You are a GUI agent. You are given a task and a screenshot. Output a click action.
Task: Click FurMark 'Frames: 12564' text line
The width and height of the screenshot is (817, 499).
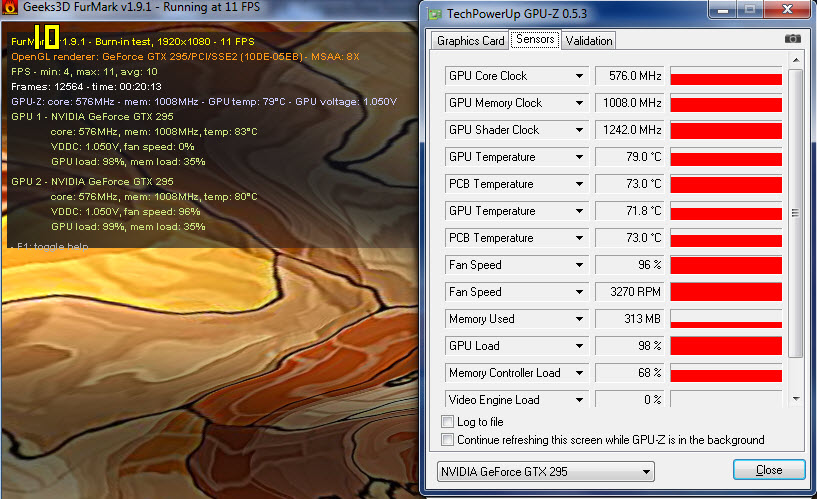point(86,86)
